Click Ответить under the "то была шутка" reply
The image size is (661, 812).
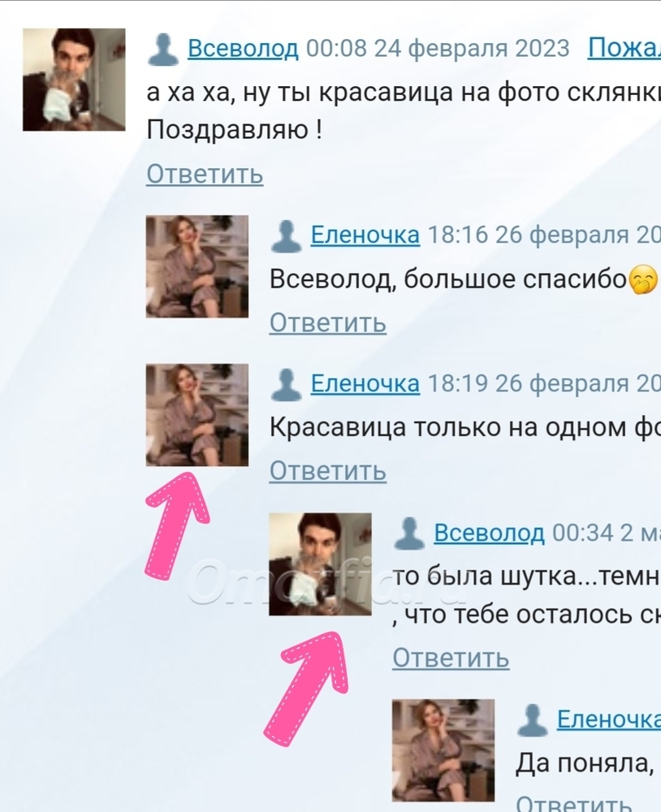pyautogui.click(x=451, y=659)
